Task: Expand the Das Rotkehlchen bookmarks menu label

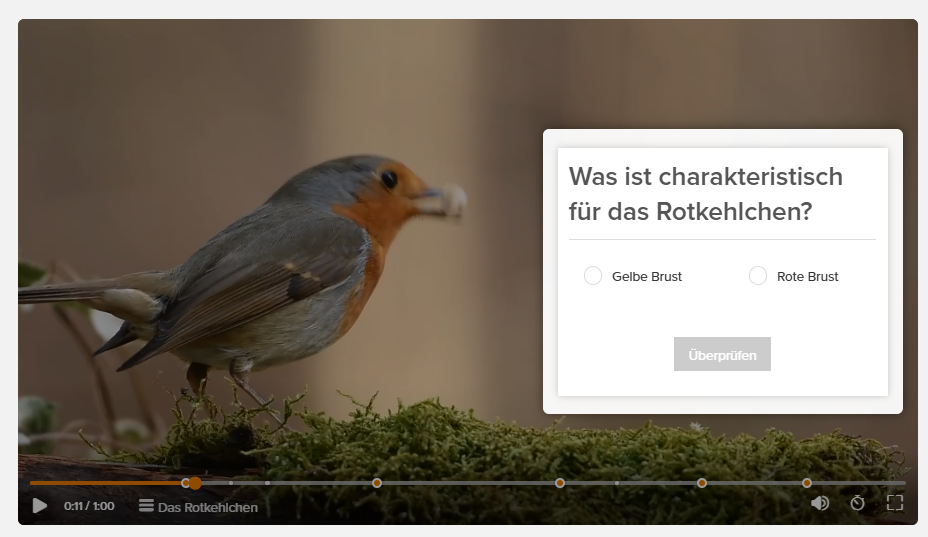Action: 208,507
